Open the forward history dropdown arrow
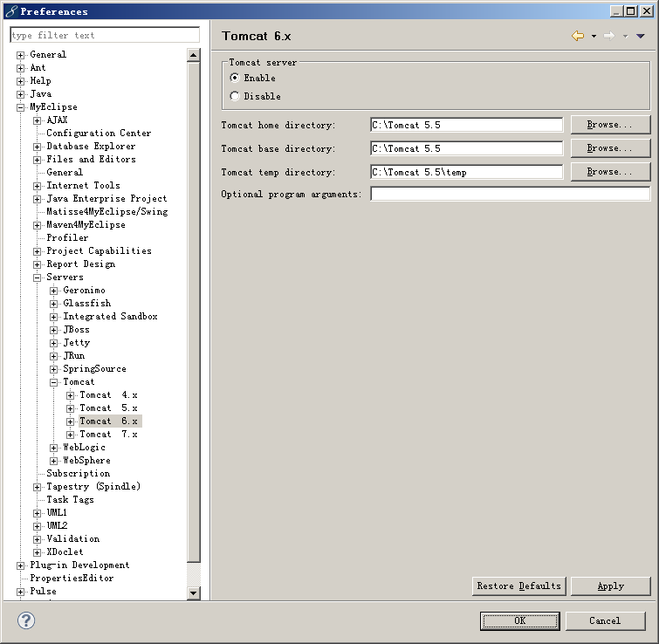Viewport: 659px width, 644px height. 625,36
